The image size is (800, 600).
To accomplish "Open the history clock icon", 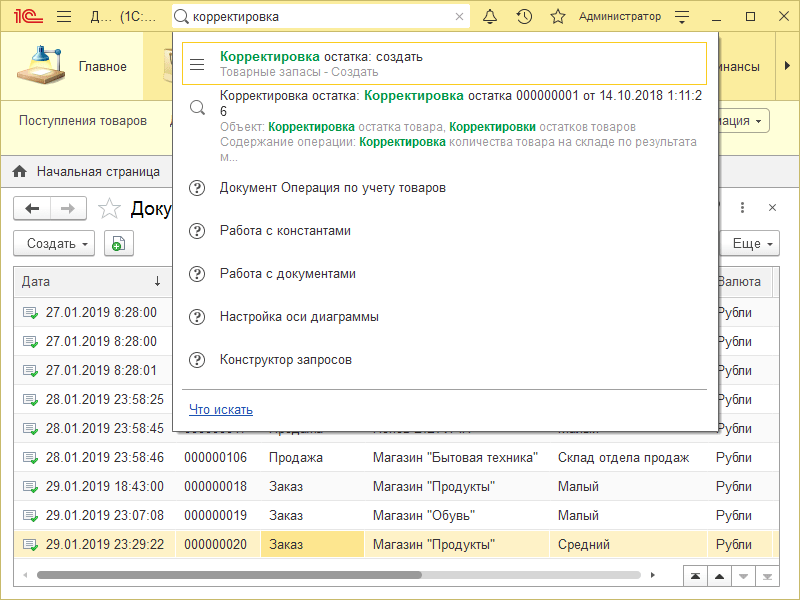I will click(524, 17).
